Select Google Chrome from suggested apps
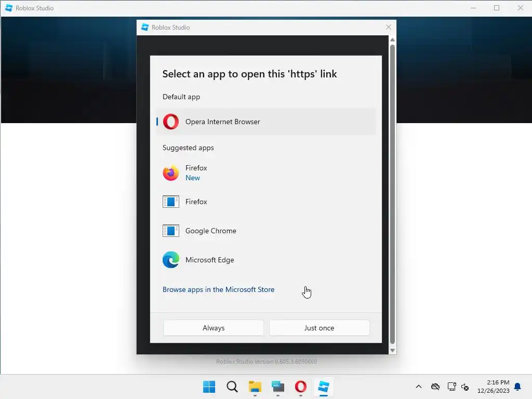Screen dimensions: 532x399 click(266, 231)
